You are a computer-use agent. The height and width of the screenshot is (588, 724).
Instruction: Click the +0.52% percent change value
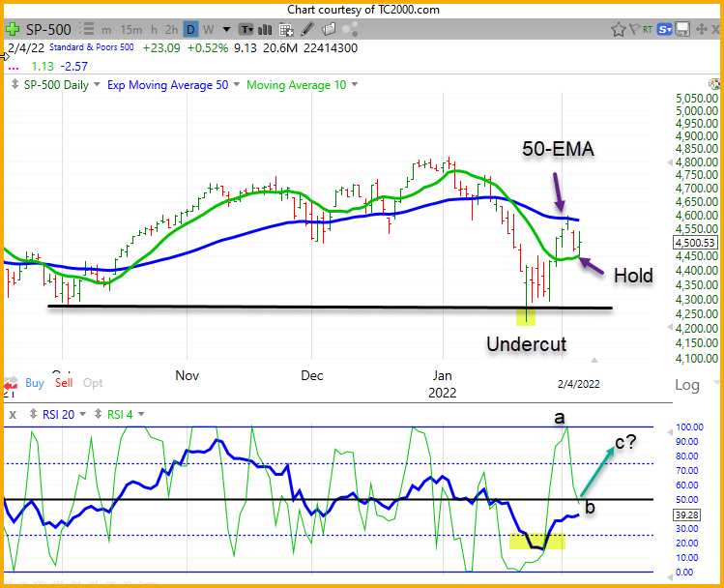coord(207,48)
